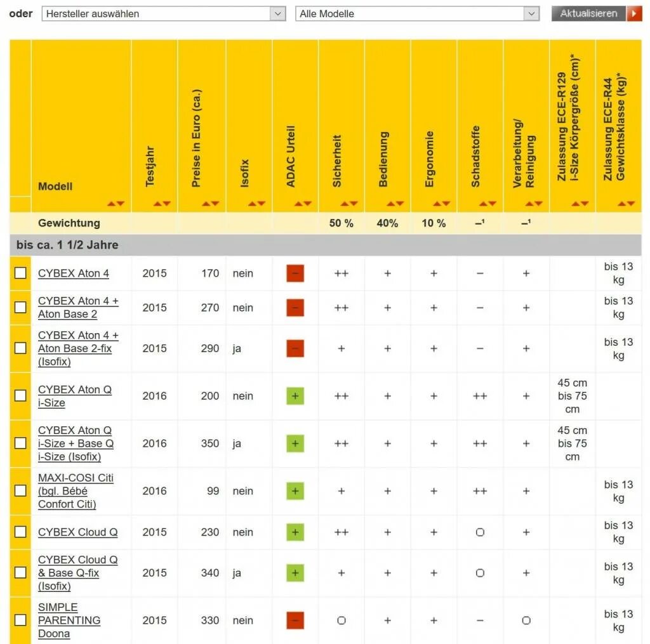This screenshot has width=650, height=644.
Task: Click the orange arrow beside Aktualisieren
Action: pyautogui.click(x=634, y=14)
